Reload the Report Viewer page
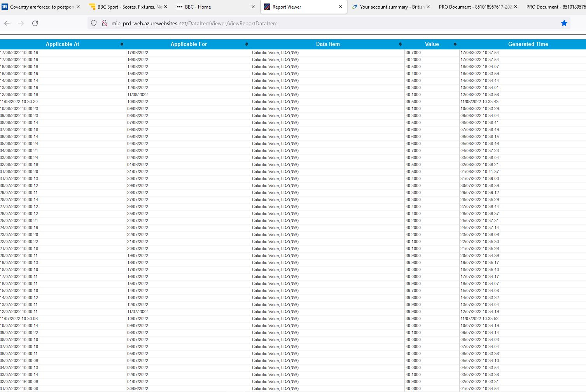 tap(35, 23)
